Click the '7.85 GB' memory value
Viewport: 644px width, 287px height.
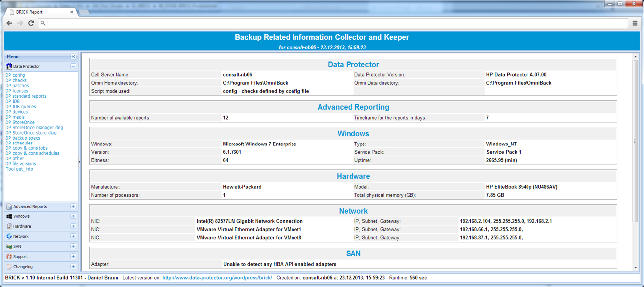click(x=495, y=195)
